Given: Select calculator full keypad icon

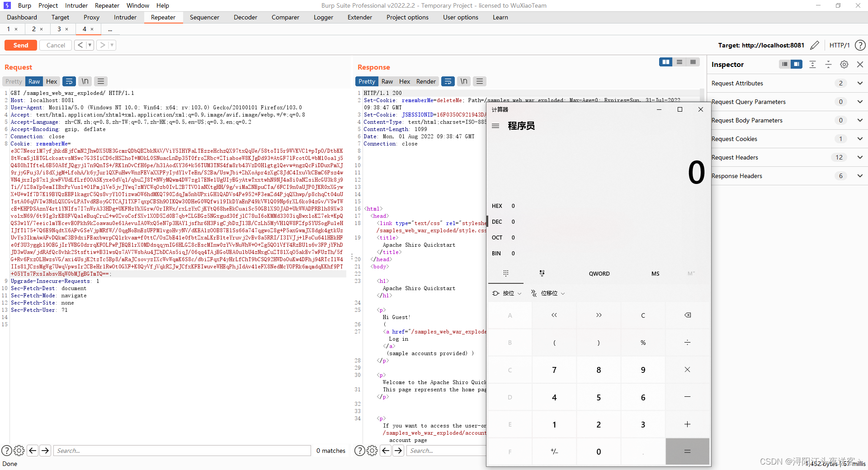Looking at the screenshot, I should coord(506,273).
